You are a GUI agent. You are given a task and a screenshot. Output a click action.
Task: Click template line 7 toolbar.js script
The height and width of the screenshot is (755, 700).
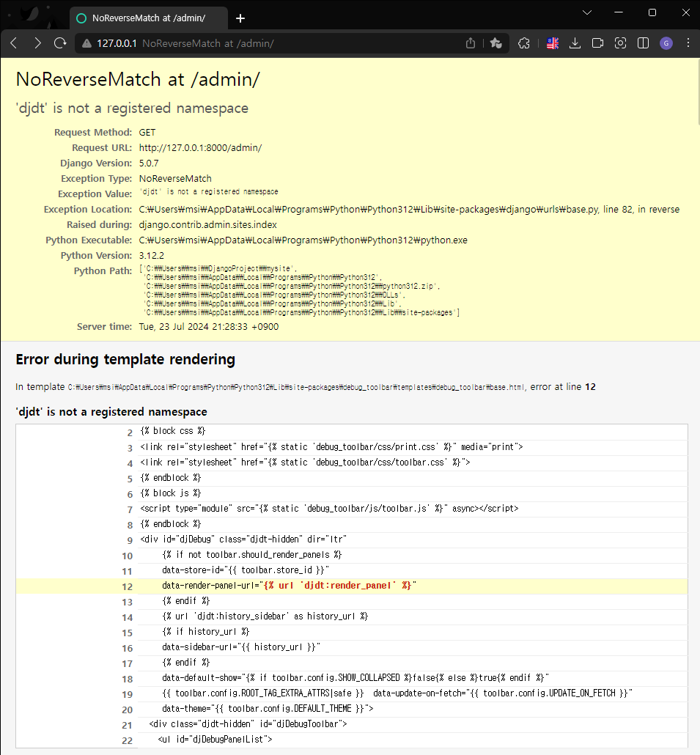click(x=329, y=509)
